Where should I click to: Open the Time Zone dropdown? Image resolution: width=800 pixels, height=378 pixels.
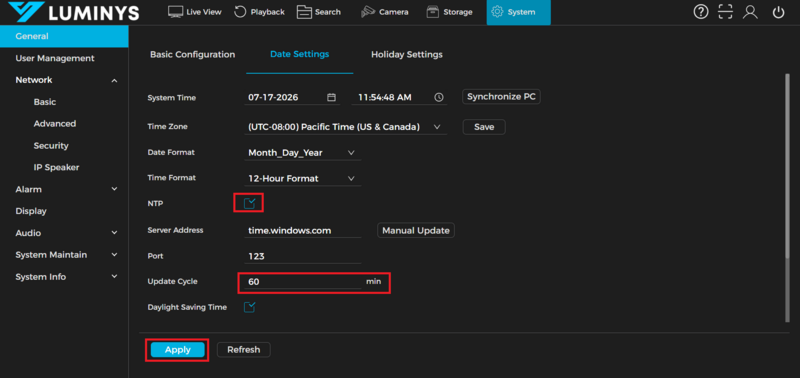pos(345,127)
